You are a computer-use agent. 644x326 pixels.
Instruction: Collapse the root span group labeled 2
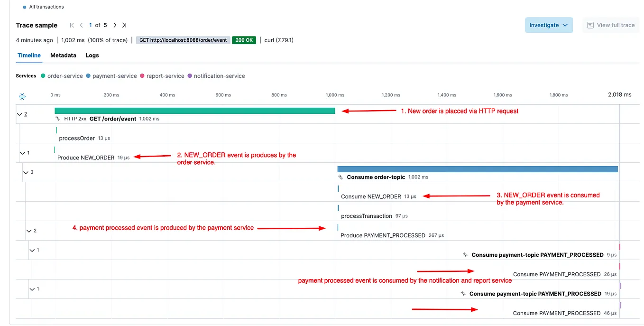pos(20,114)
